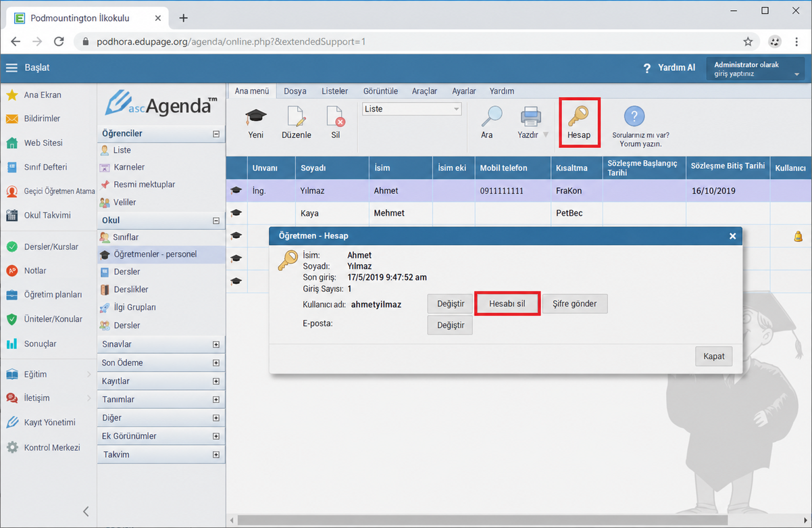The width and height of the screenshot is (812, 528).
Task: Collapse the Öğrenciler section
Action: click(x=216, y=134)
